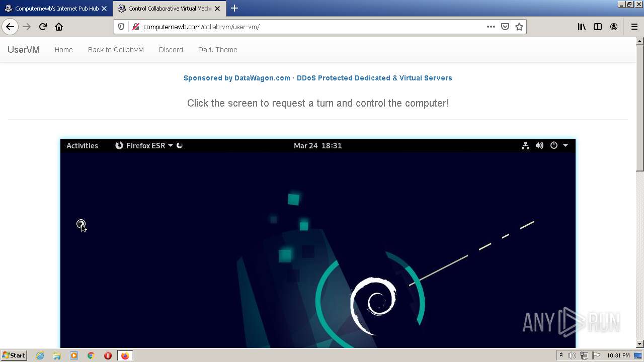This screenshot has width=644, height=362.
Task: Open the taskbar network icon
Action: [584, 355]
